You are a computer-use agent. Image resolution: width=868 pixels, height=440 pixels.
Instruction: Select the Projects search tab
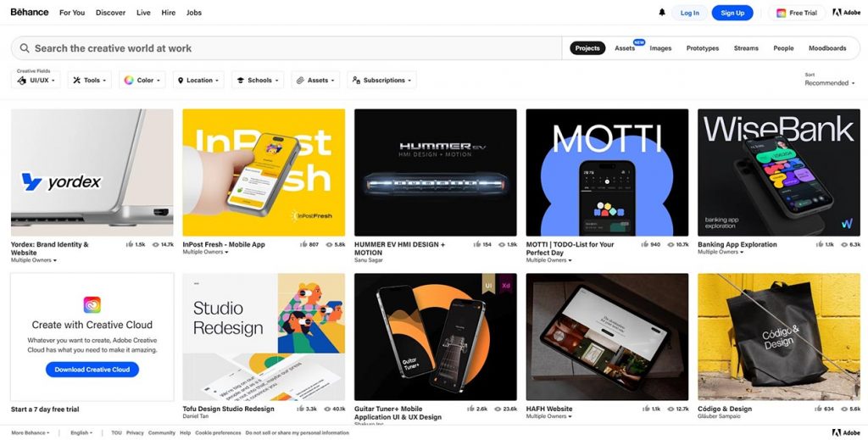(587, 48)
